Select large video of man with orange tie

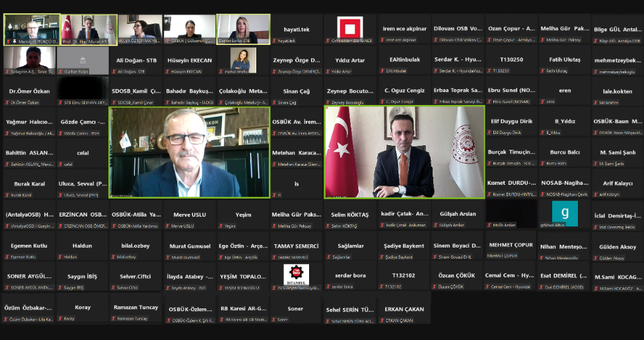[x=404, y=152]
